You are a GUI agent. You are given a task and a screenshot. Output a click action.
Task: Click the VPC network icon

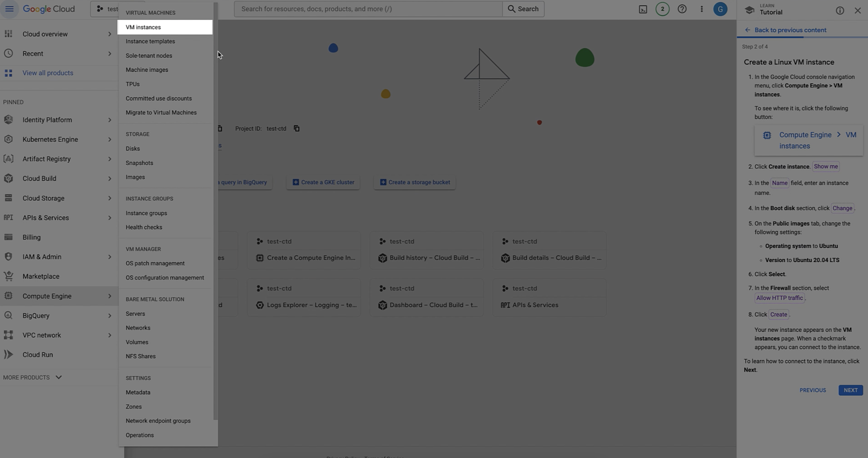[8, 335]
